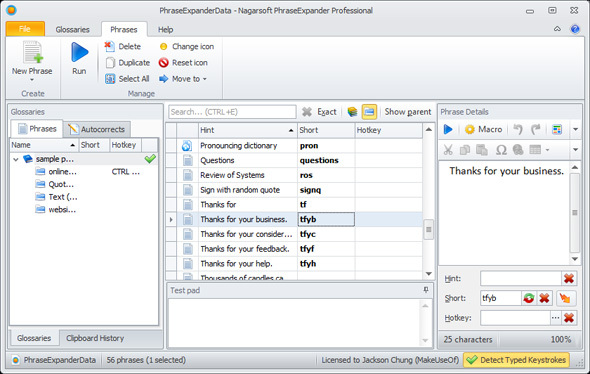Viewport: 590px width, 374px height.
Task: Redo edit in Phrase Details
Action: pyautogui.click(x=535, y=129)
